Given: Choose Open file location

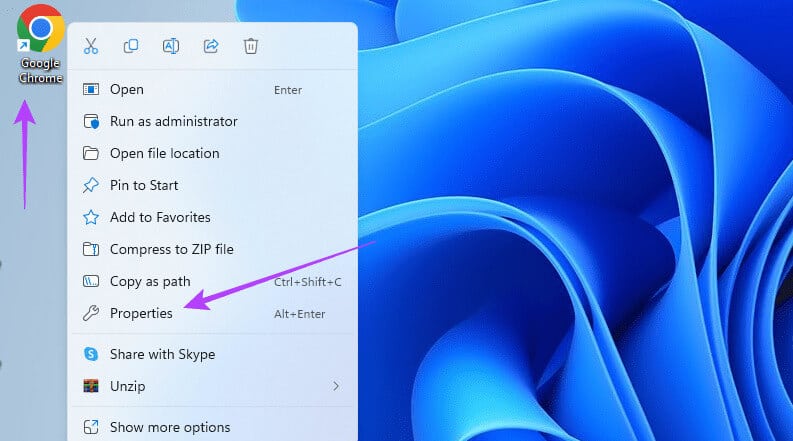Looking at the screenshot, I should pyautogui.click(x=212, y=153).
